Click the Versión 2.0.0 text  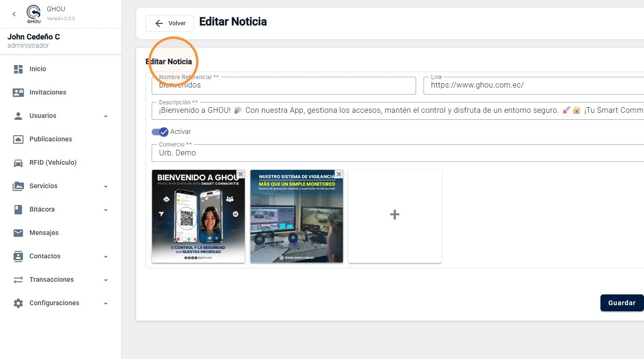tap(61, 19)
